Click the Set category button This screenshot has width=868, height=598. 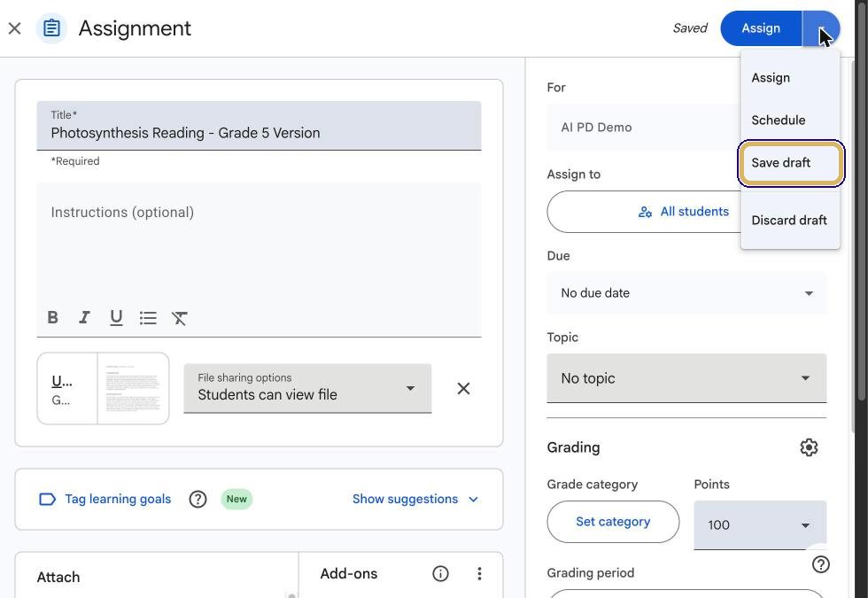pyautogui.click(x=613, y=522)
